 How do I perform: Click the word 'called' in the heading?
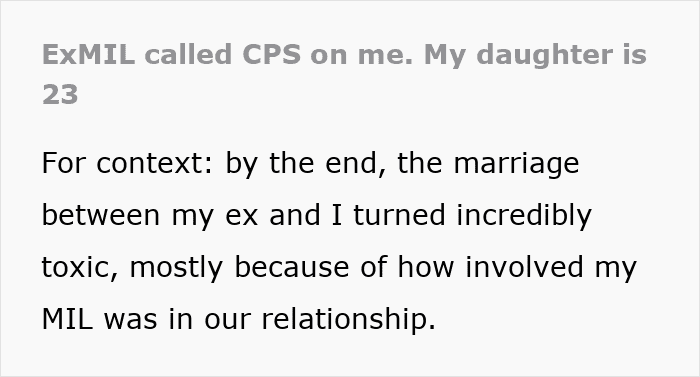pyautogui.click(x=188, y=54)
